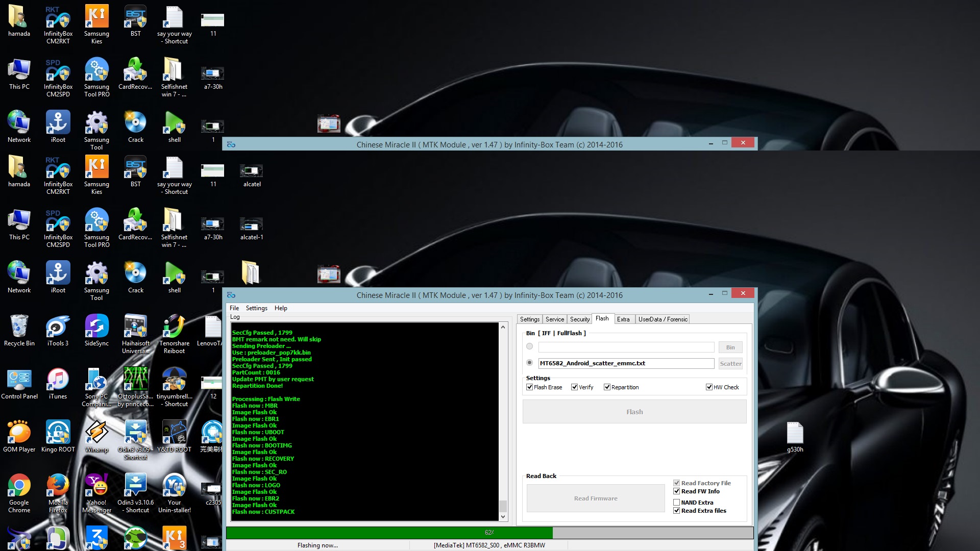This screenshot has height=551, width=980.
Task: Open the Help menu
Action: [x=281, y=308]
